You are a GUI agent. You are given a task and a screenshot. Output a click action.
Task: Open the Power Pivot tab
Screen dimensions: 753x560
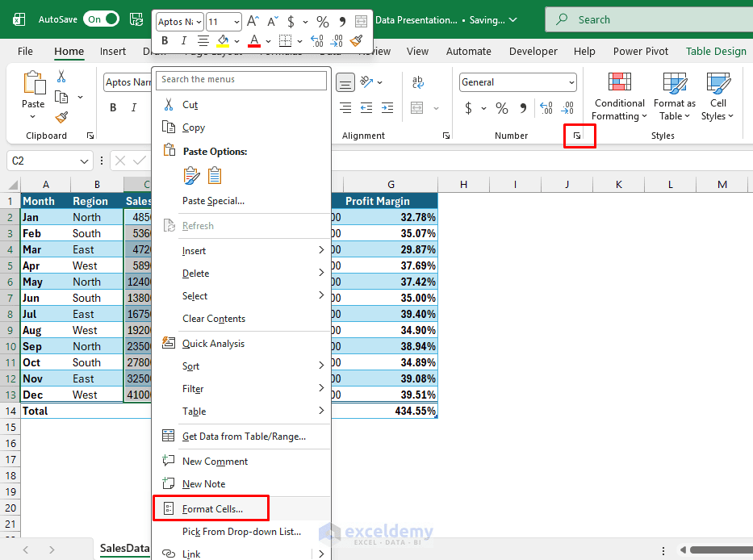[640, 52]
